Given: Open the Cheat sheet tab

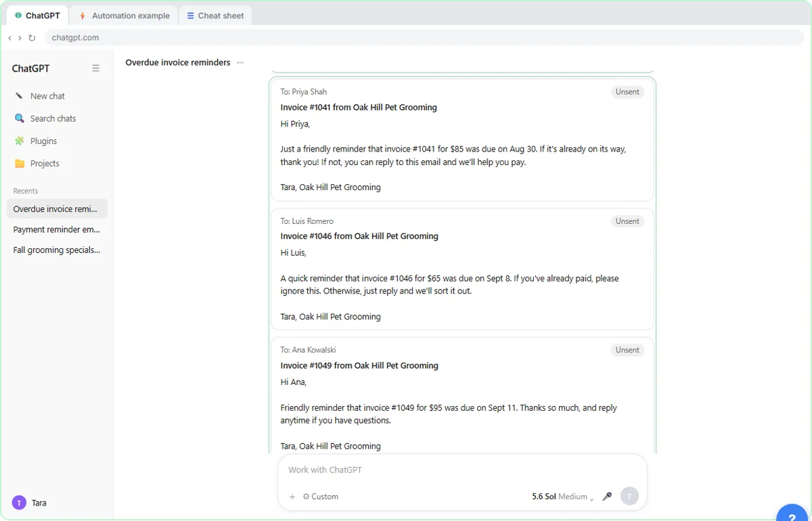Looking at the screenshot, I should click(215, 16).
